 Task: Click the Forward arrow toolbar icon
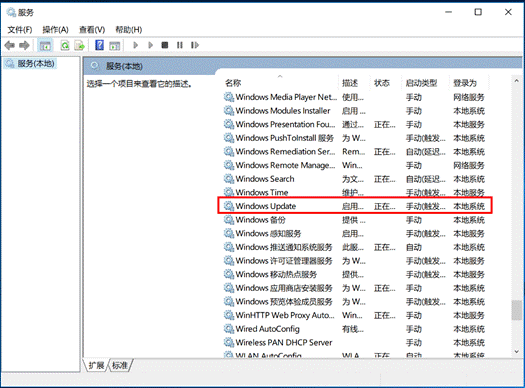click(x=24, y=45)
